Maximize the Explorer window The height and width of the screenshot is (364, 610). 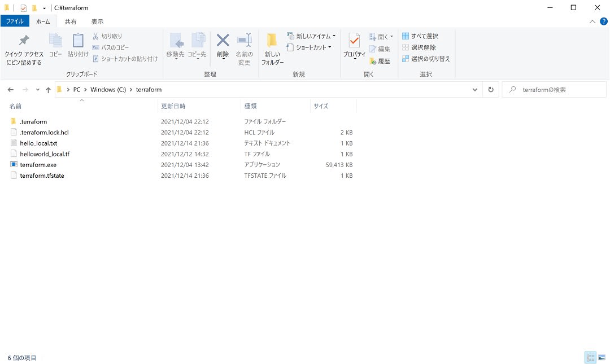(573, 8)
